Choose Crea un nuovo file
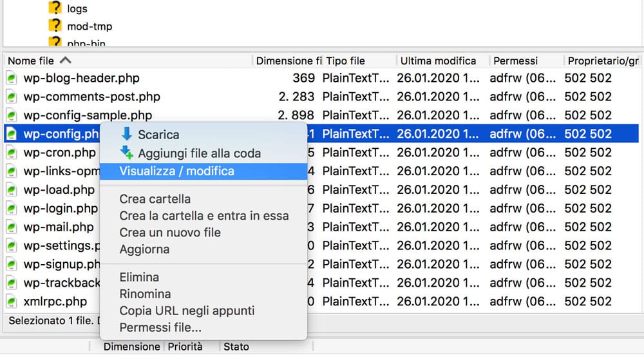This screenshot has height=364, width=644. tap(170, 233)
